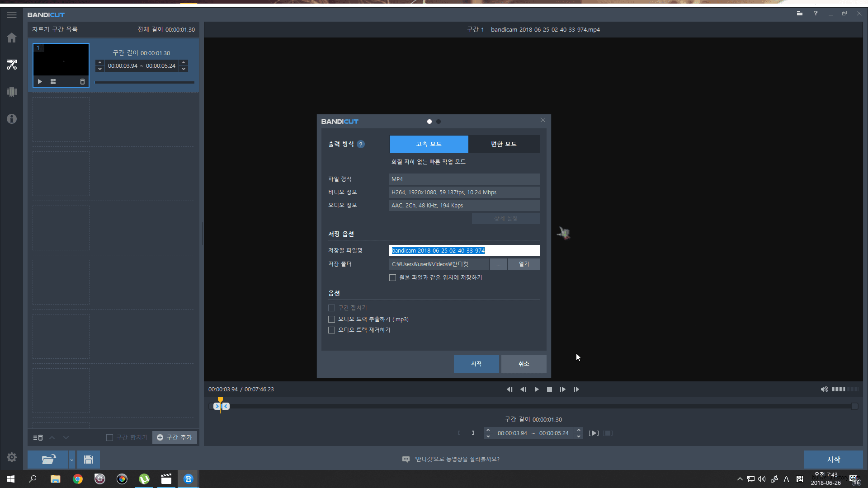Open file via folder icon button
Viewport: 868px width, 488px height.
click(x=48, y=460)
